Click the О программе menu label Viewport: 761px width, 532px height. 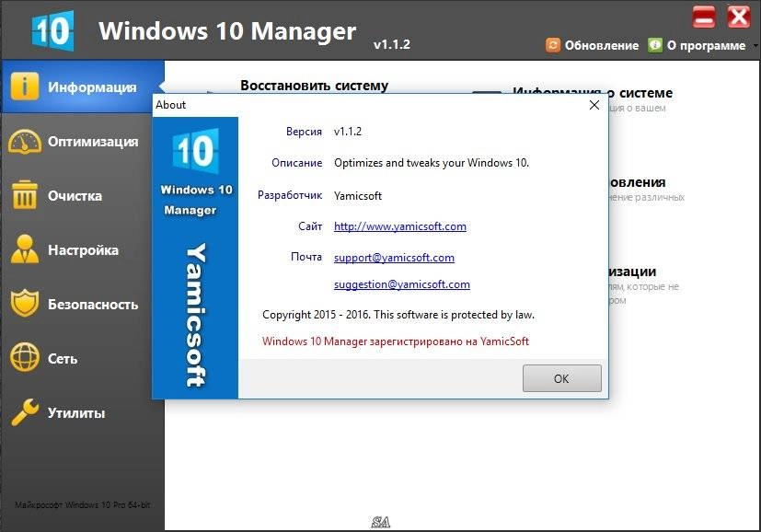pyautogui.click(x=706, y=46)
